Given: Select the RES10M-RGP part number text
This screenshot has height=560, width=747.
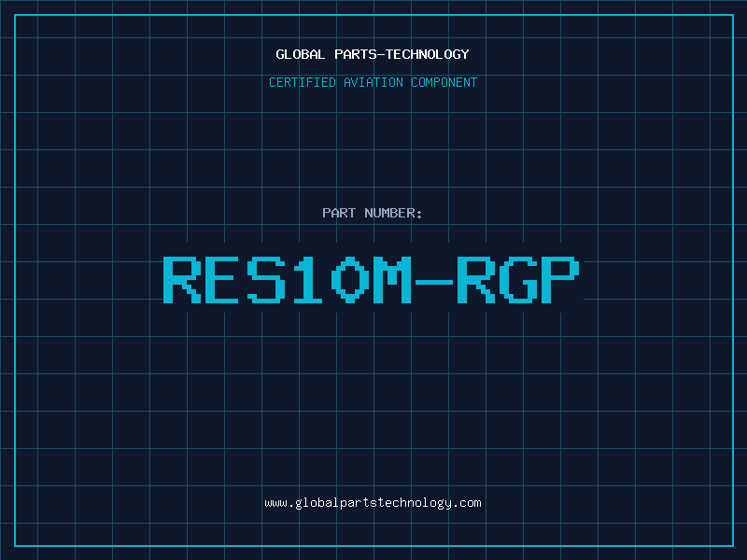Looking at the screenshot, I should [x=371, y=279].
